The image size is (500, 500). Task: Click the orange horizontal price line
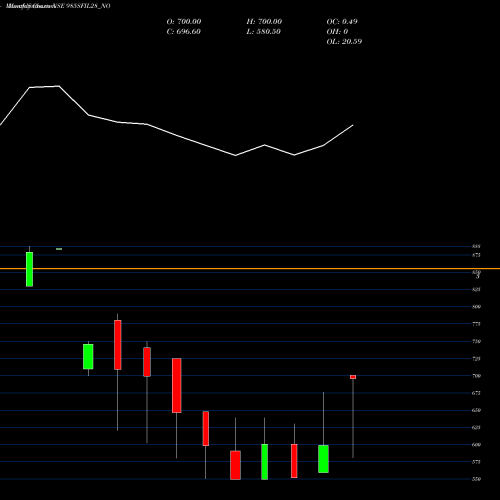point(250,268)
